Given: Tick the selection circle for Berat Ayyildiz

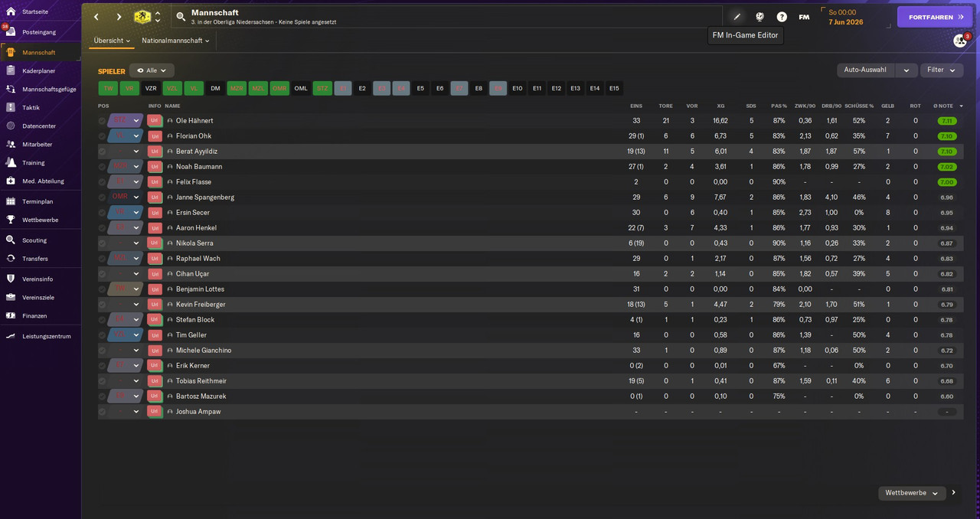Looking at the screenshot, I should click(103, 152).
